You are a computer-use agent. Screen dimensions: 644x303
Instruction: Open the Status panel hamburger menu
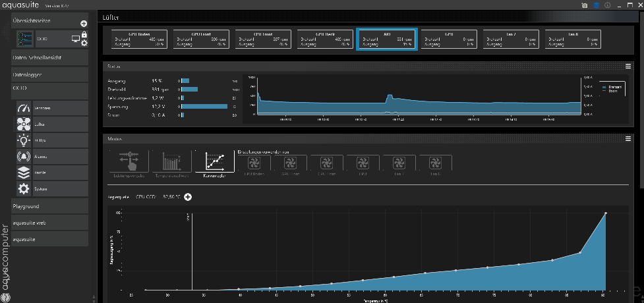click(628, 66)
